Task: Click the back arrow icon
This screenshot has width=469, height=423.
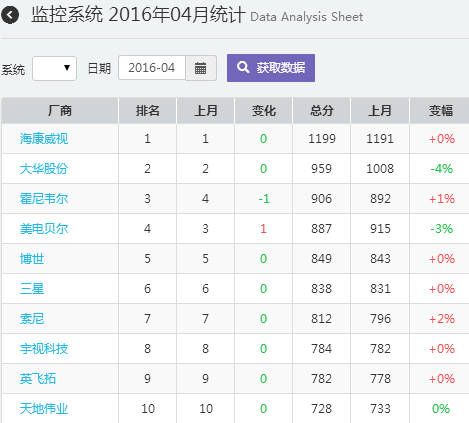Action: [10, 15]
